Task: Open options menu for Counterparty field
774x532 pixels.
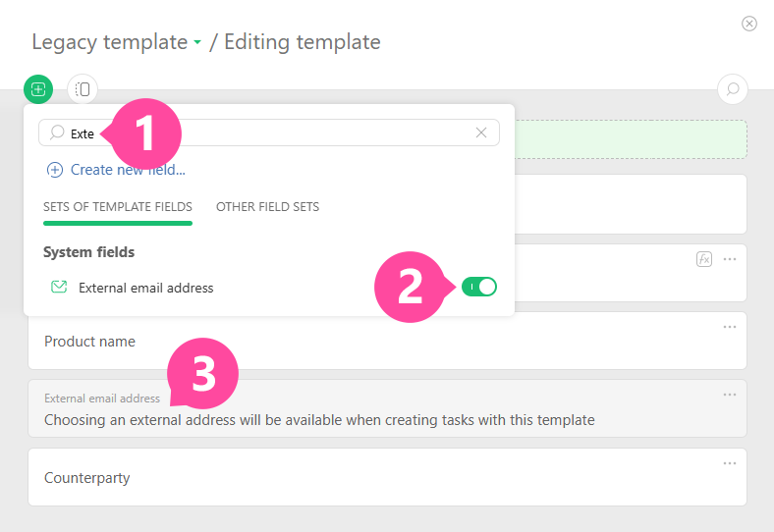Action: pos(730,463)
